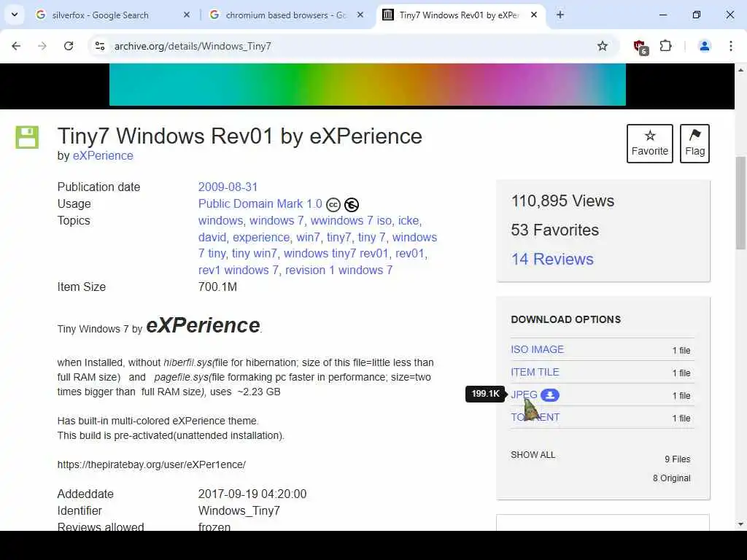Open the 'icke' topic link

click(409, 220)
